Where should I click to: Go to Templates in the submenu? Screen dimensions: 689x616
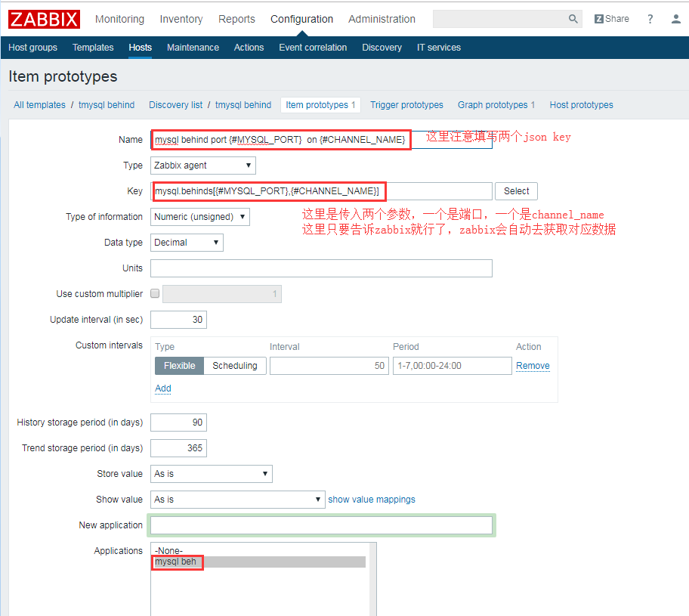(93, 48)
